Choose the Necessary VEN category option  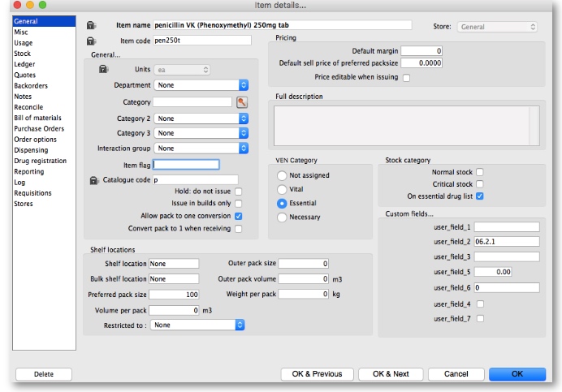point(283,217)
